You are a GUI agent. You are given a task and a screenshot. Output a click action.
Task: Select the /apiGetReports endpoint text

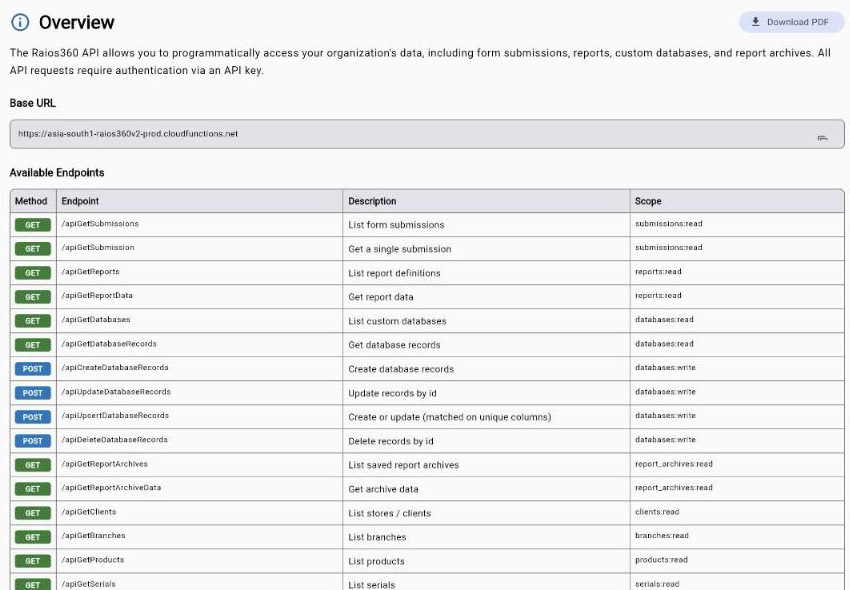tap(91, 272)
